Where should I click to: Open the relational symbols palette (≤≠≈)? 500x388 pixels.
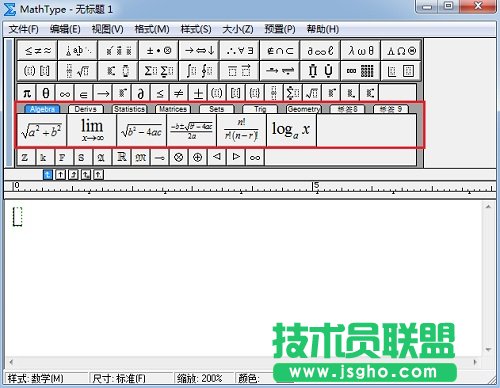37,51
